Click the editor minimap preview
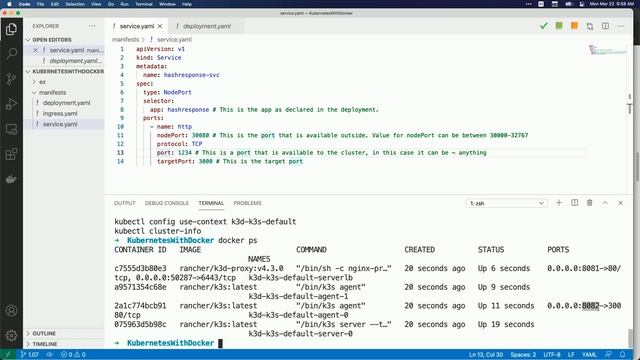640x360 pixels. (607, 51)
